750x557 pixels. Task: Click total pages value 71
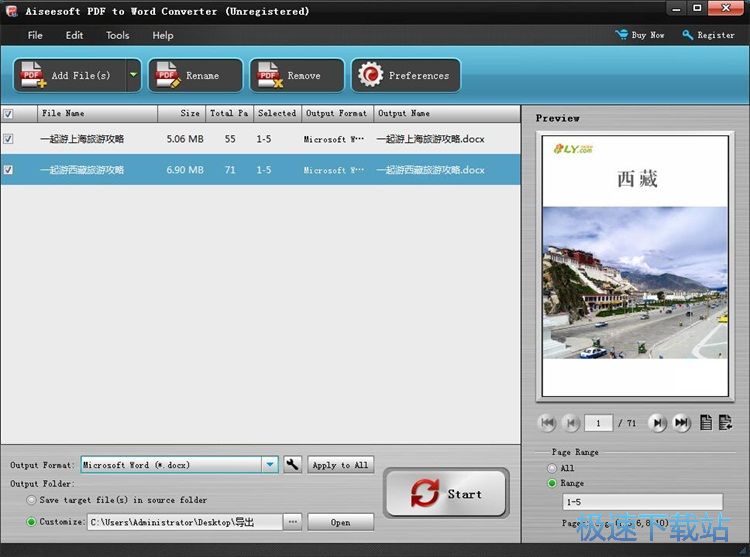(x=230, y=170)
